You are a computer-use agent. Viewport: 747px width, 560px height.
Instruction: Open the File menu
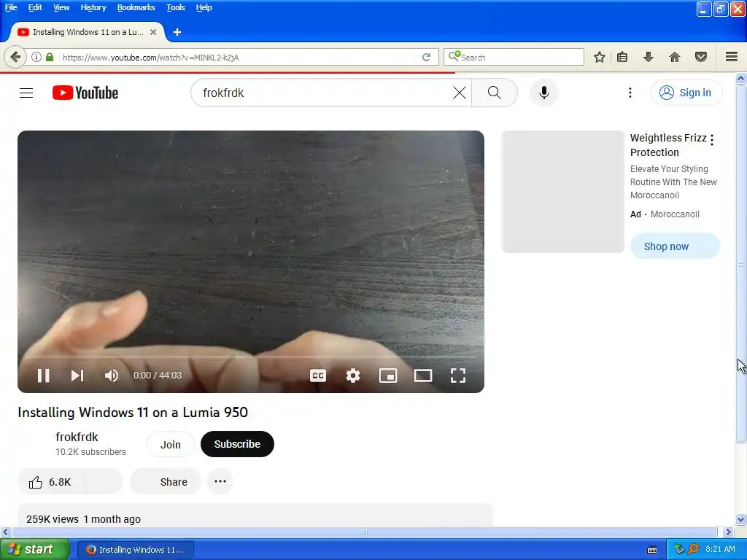click(11, 7)
